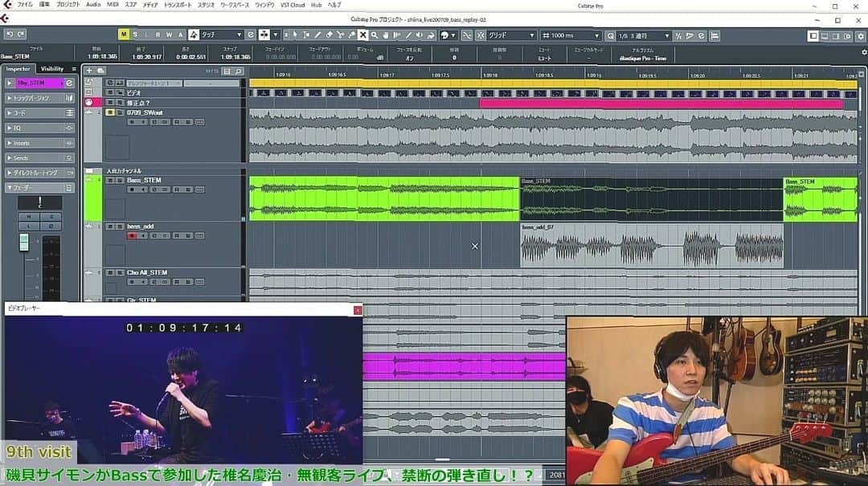This screenshot has width=868, height=486.
Task: Open the Find Tracks magnifier
Action: [238, 71]
